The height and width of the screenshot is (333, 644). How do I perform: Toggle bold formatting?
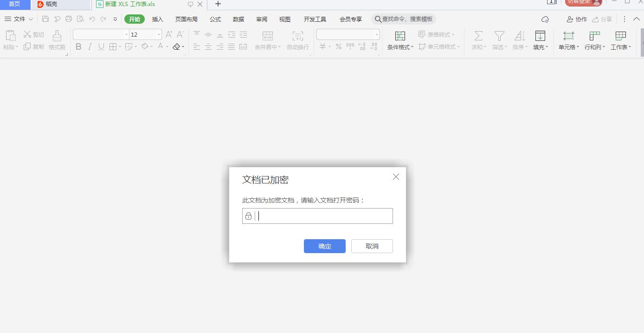(x=78, y=46)
